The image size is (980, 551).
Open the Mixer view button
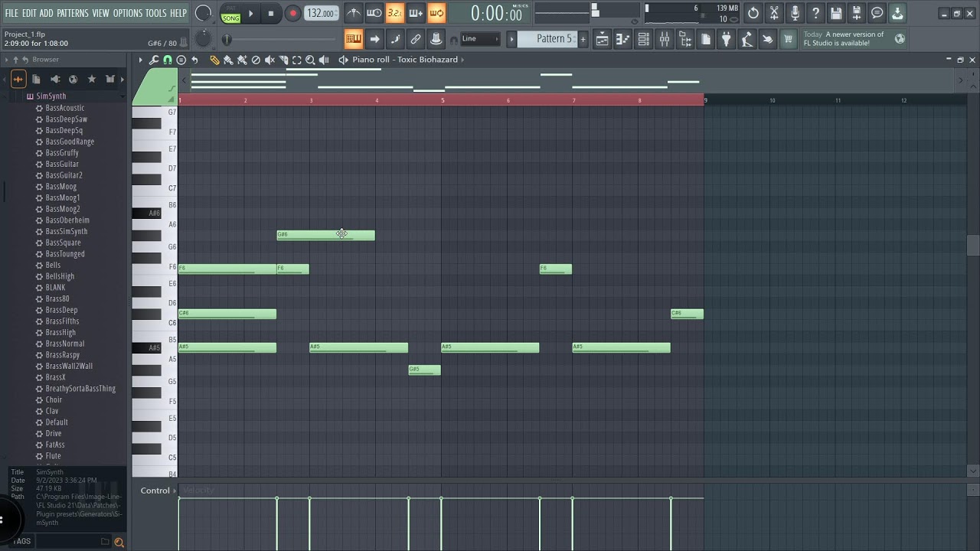[665, 39]
